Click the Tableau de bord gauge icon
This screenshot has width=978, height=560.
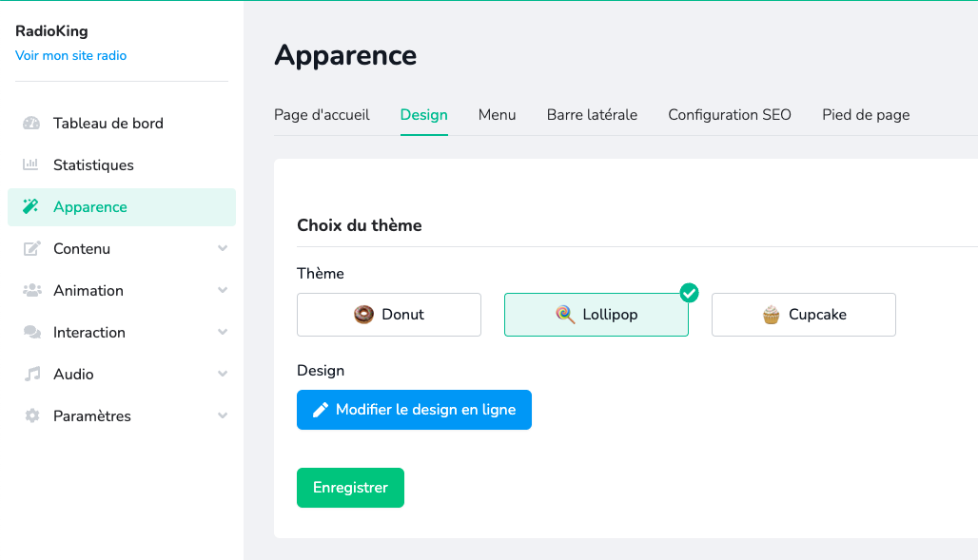[32, 124]
